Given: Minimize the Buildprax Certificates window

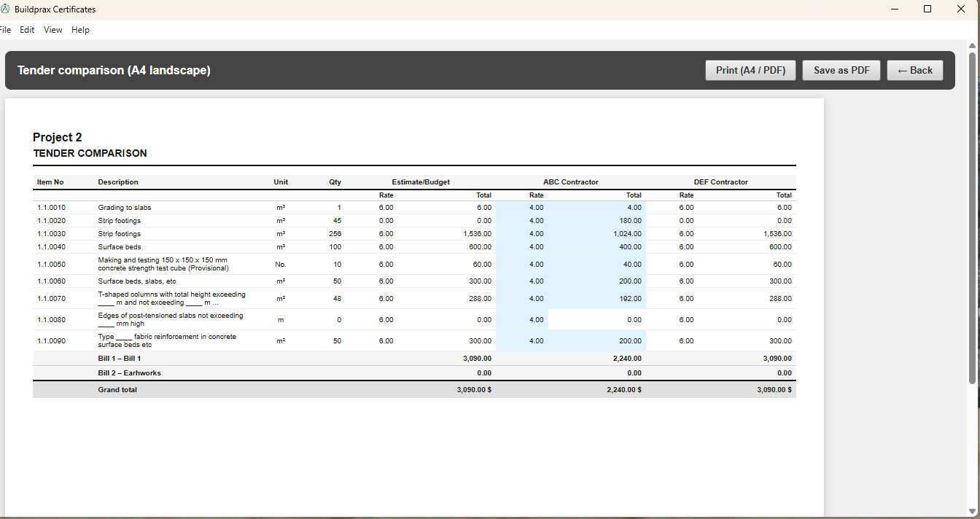Looking at the screenshot, I should (894, 9).
